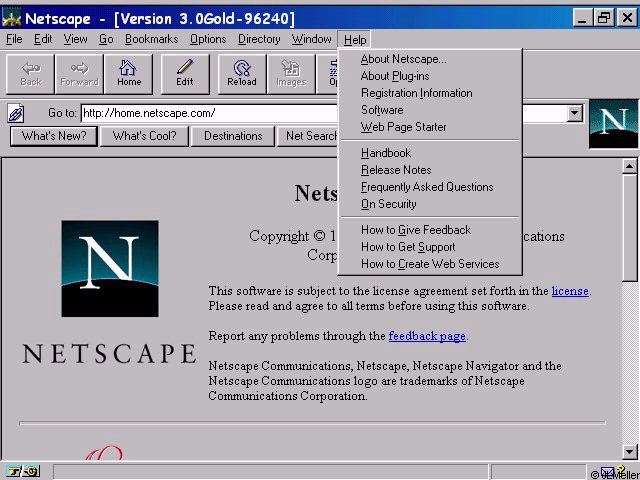Follow the feedback page hyperlink
Viewport: 640px width, 480px height.
427,336
